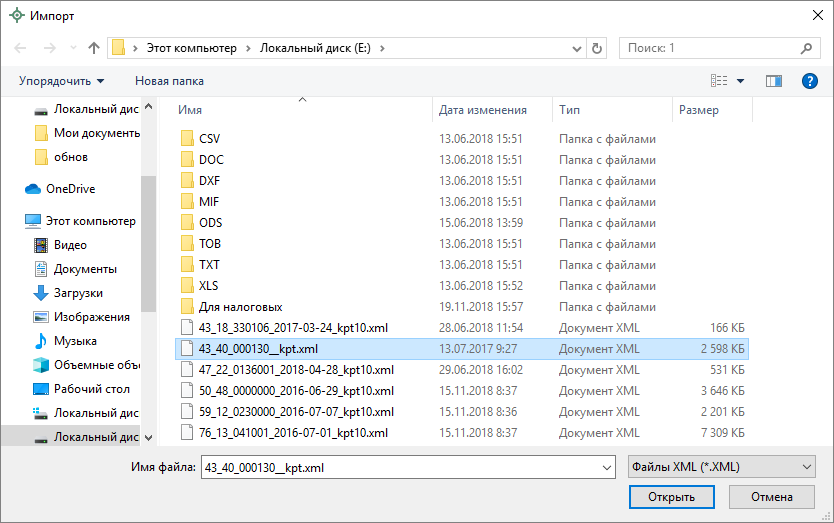Open the view options dropdown arrow
Screen dimensions: 834x523
click(741, 81)
